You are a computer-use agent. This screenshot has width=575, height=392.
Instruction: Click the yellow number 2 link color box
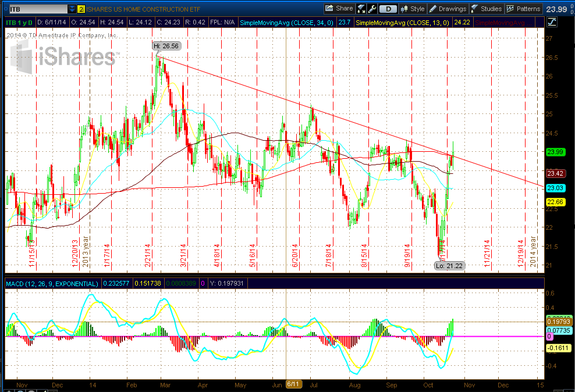(81, 9)
